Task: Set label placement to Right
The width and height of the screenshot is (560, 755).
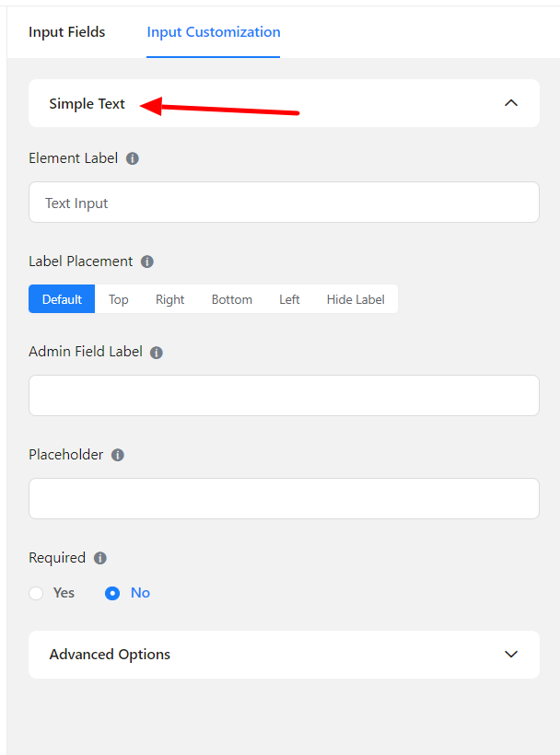Action: pyautogui.click(x=170, y=299)
